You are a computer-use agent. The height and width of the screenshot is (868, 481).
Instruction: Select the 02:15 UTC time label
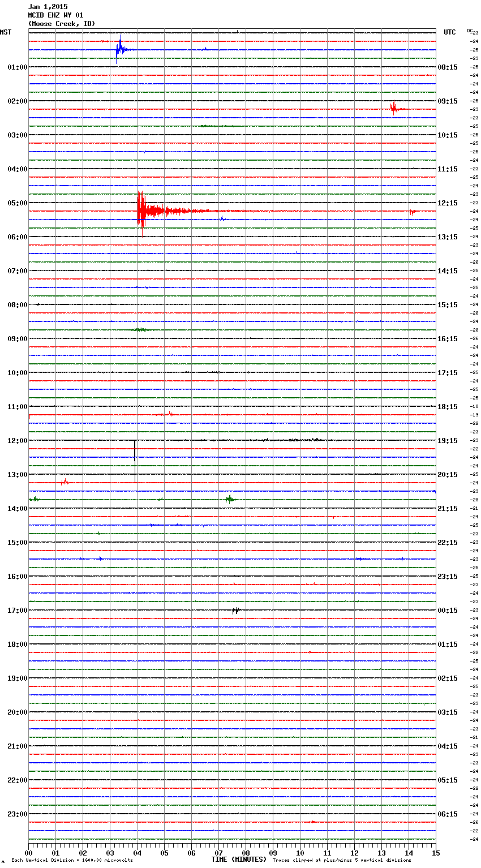pos(448,678)
